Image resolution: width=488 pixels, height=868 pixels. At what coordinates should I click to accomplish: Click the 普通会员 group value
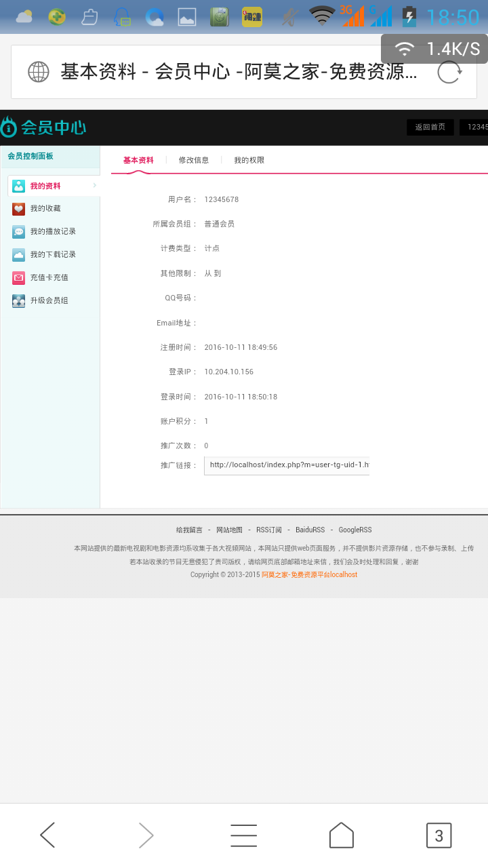click(220, 224)
